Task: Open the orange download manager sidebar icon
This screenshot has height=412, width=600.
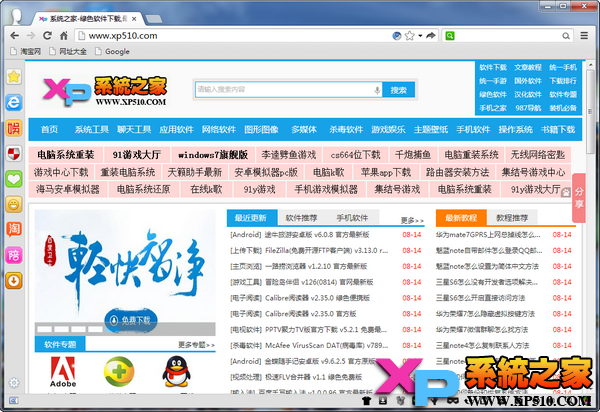Action: 14,281
